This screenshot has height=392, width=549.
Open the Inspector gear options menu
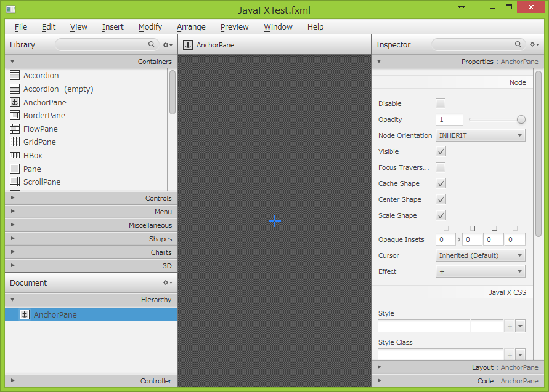534,44
